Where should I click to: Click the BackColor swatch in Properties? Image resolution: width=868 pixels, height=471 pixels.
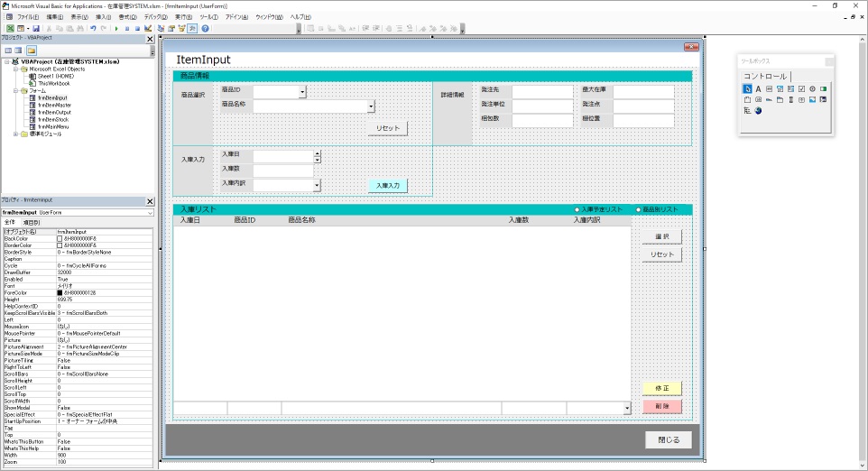(x=60, y=238)
